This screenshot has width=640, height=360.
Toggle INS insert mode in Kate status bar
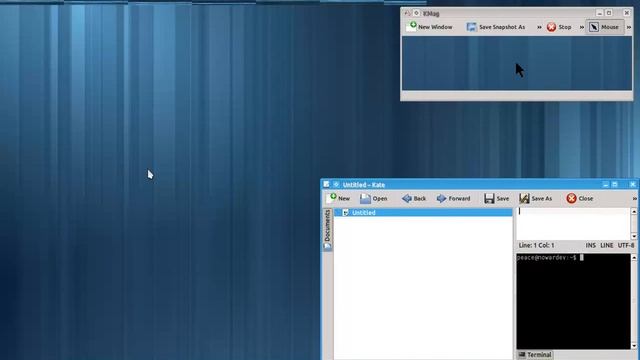point(591,245)
